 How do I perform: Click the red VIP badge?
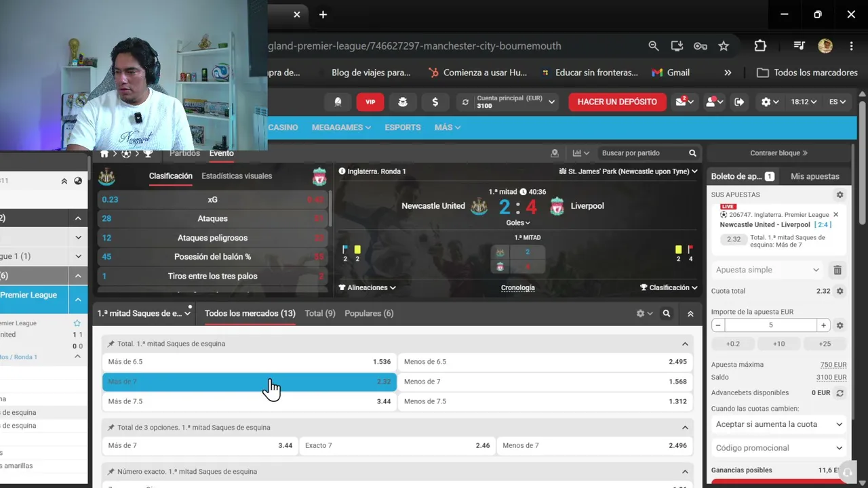coord(370,102)
